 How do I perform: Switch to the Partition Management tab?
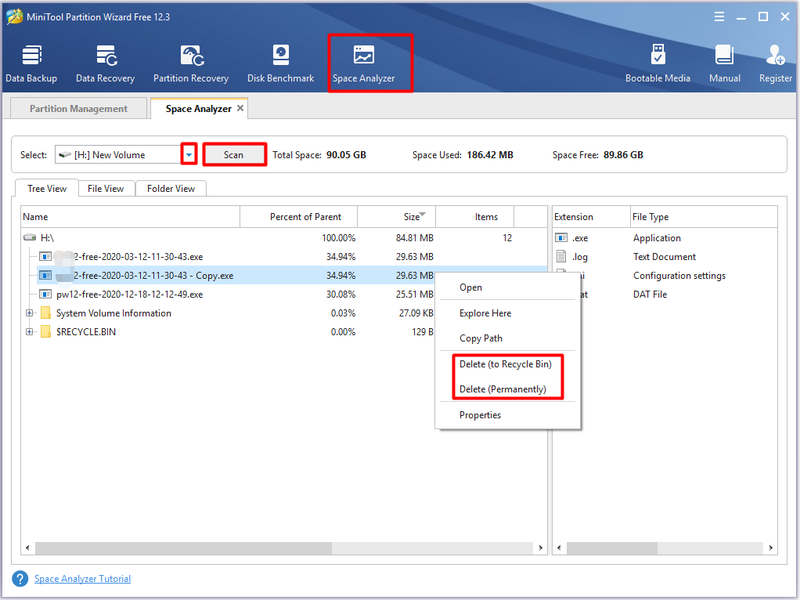click(x=79, y=109)
